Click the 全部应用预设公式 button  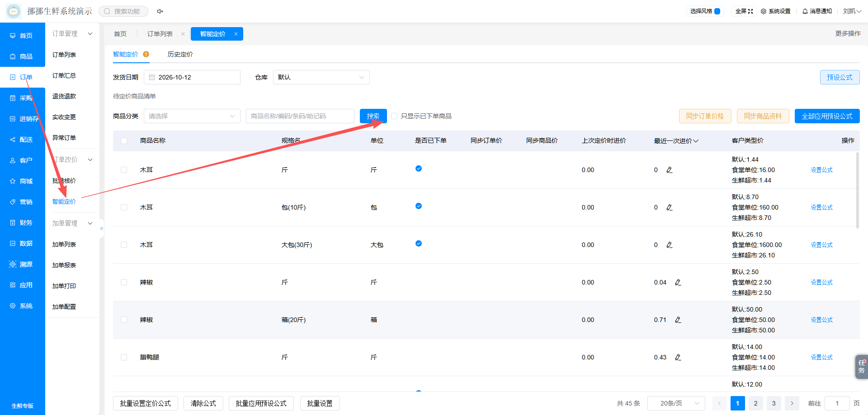(827, 116)
